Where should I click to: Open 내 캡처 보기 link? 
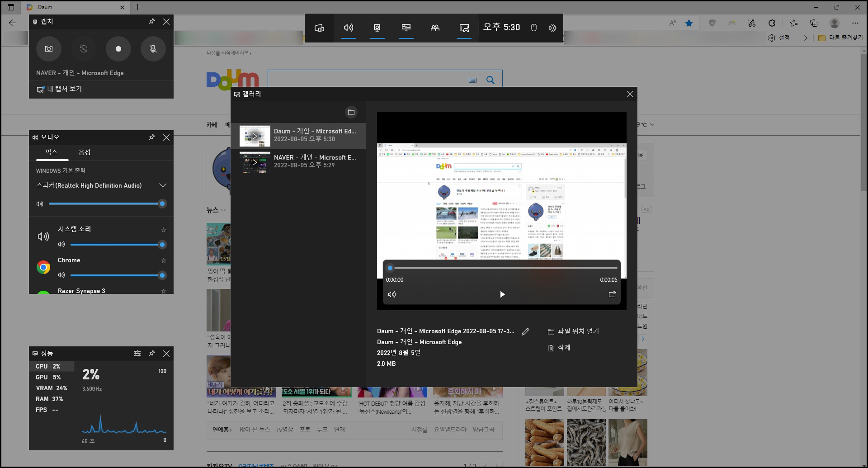click(x=59, y=89)
